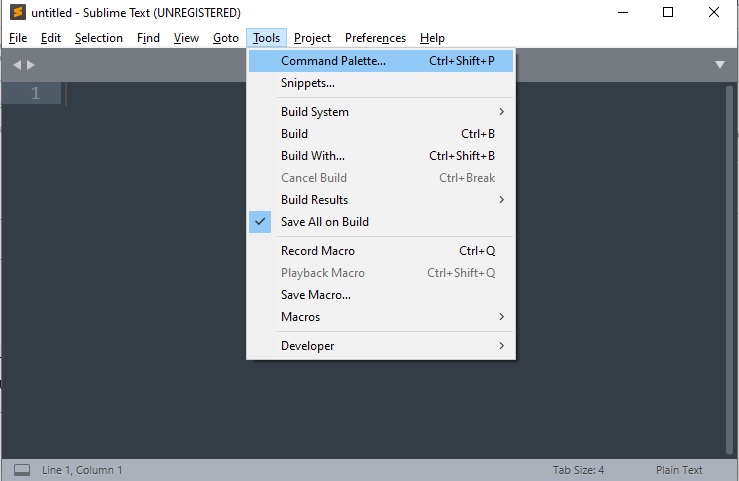Toggle the side bar icon in status bar
Viewport: 739px width, 481px height.
(21, 470)
